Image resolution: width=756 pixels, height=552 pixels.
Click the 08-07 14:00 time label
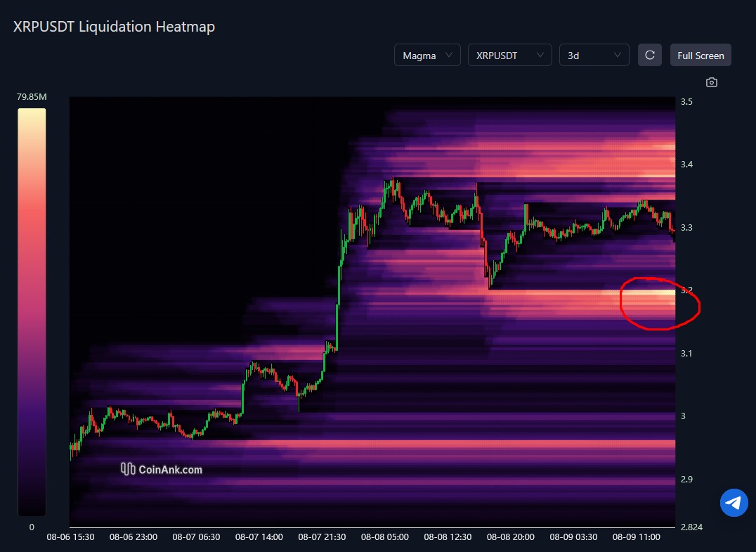(x=259, y=537)
